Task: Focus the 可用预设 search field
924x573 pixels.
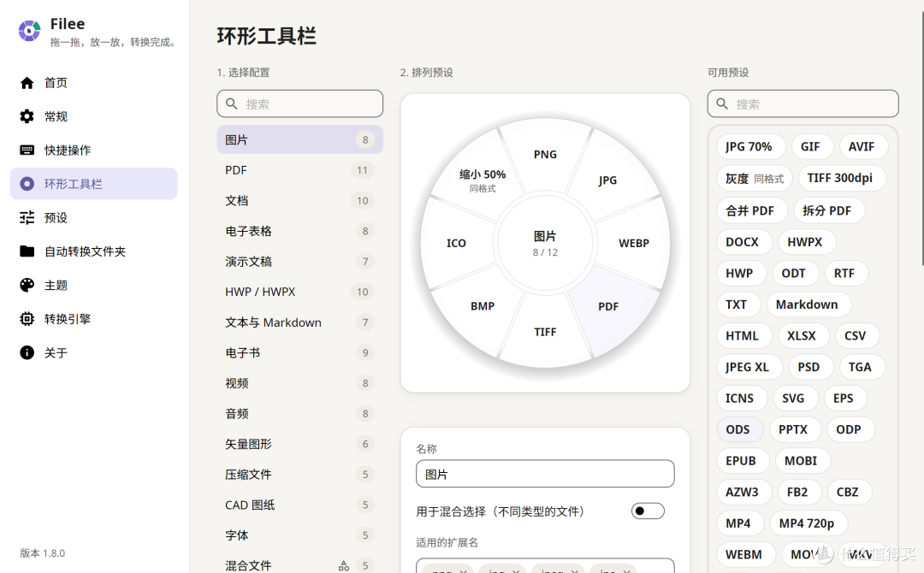Action: [803, 103]
